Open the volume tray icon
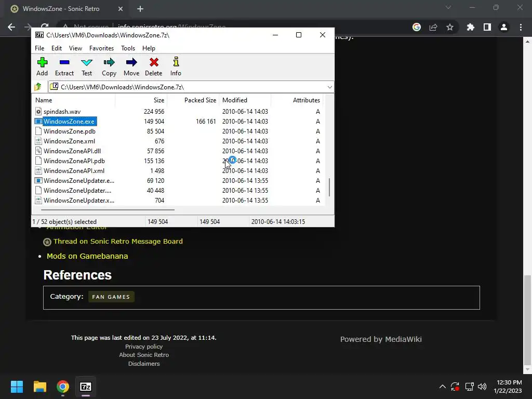532x399 pixels. click(482, 387)
